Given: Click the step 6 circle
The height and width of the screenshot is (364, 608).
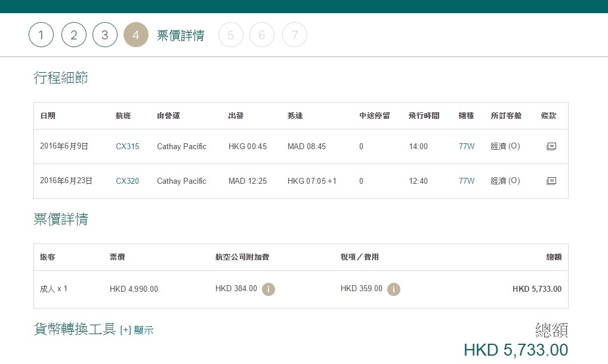Looking at the screenshot, I should (262, 35).
